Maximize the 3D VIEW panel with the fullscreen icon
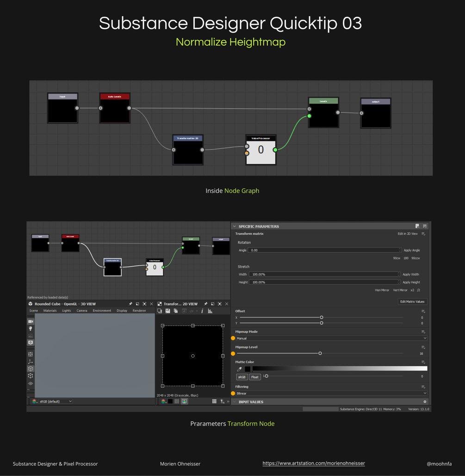Image resolution: width=465 pixels, height=476 pixels. point(144,304)
